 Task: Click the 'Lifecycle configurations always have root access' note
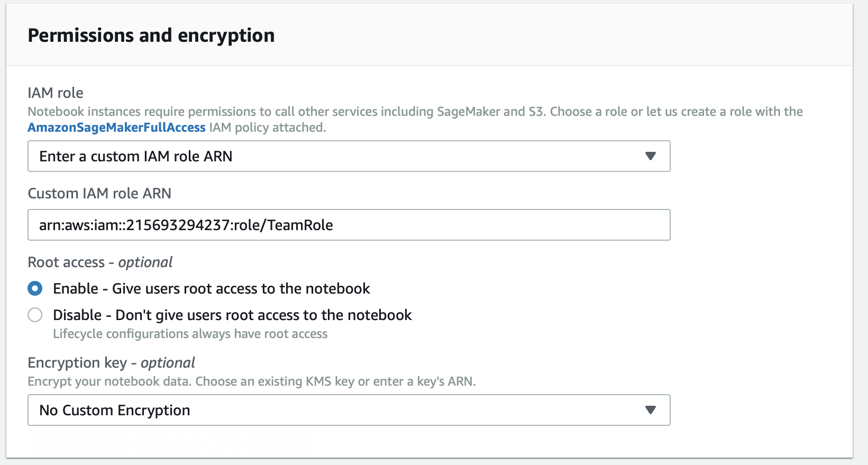click(x=190, y=334)
